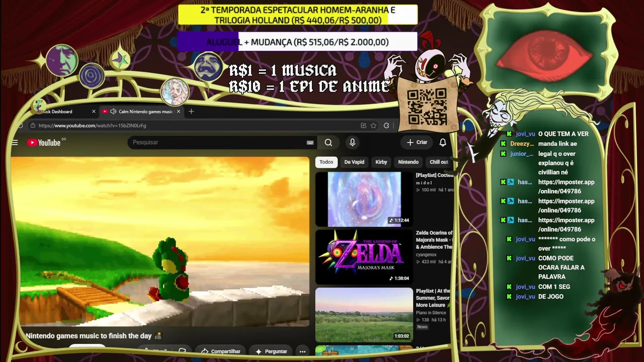Viewport: 644px width, 362px height.
Task: Click the video title 'Nintendo games music to finish the day'
Action: (89, 336)
